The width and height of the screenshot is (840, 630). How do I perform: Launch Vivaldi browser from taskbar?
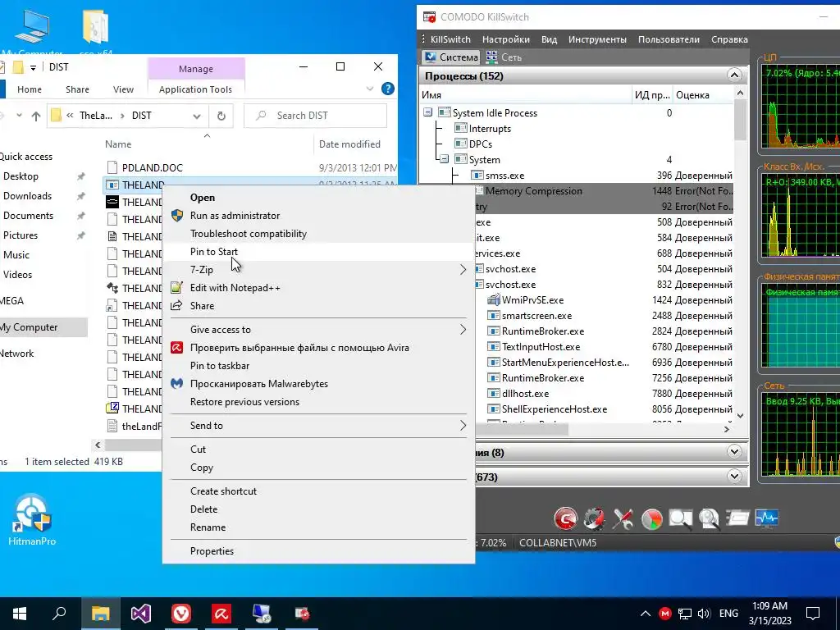coord(181,614)
